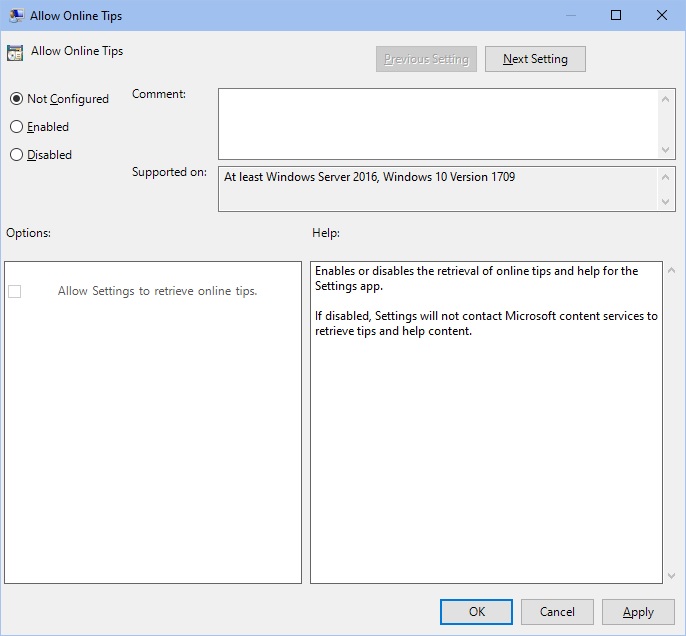Click the Help label
The height and width of the screenshot is (636, 686).
(x=326, y=233)
